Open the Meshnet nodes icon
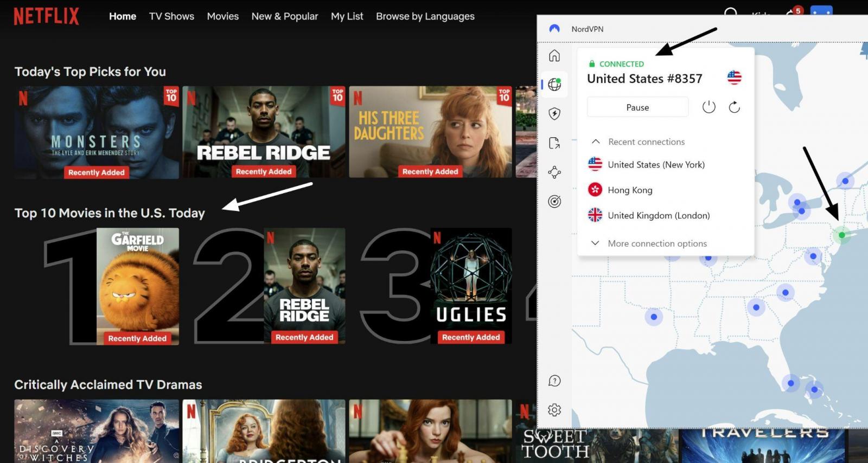The image size is (868, 463). 554,172
